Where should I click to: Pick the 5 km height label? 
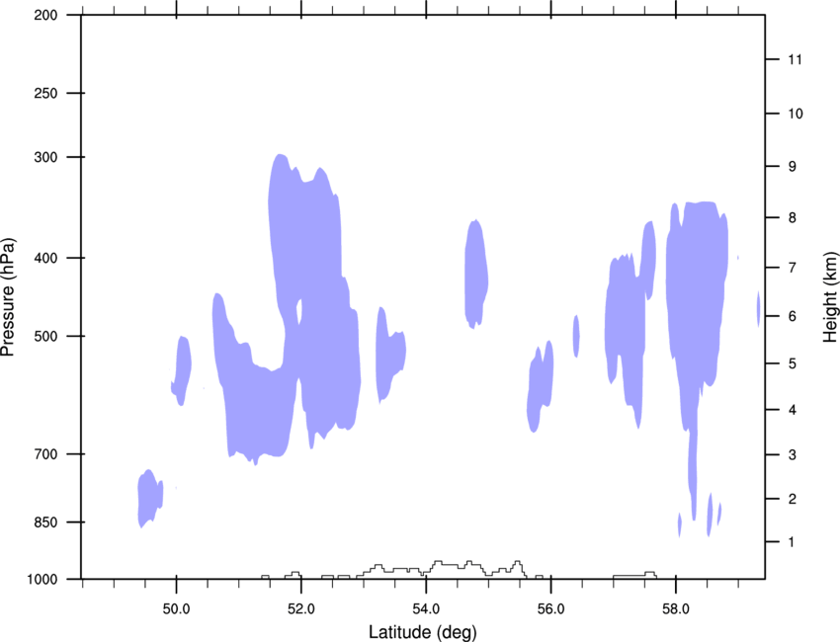[x=793, y=364]
